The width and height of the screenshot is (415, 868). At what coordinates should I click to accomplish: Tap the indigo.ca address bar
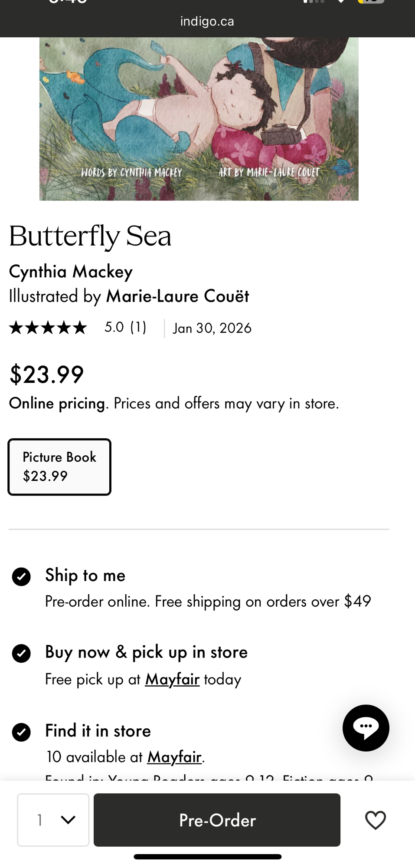click(x=207, y=21)
